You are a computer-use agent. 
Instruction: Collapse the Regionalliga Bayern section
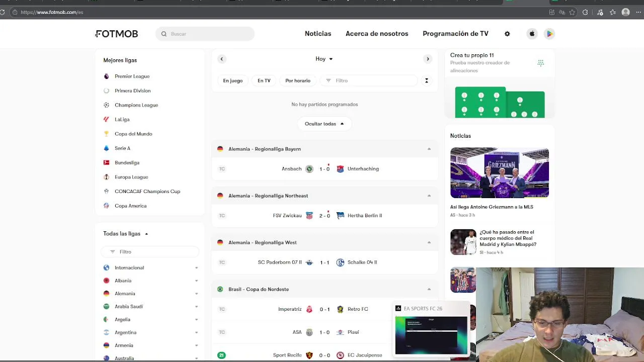429,149
